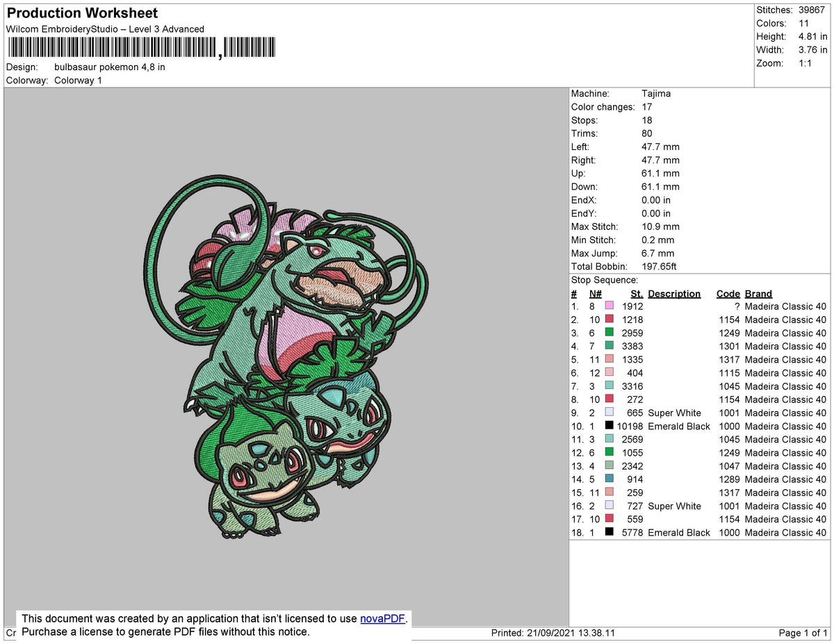Click the green swatch in stop row 3
Screen dimensions: 834x644
[x=610, y=333]
